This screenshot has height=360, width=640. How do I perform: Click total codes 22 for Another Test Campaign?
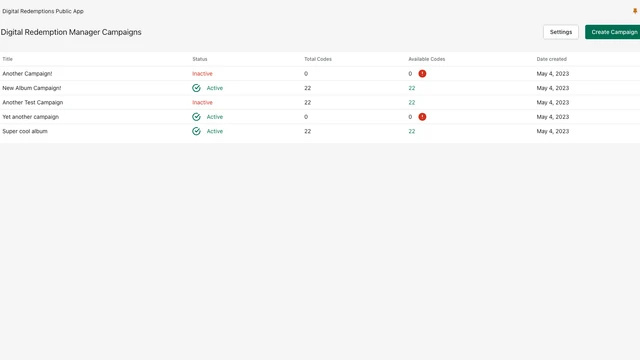click(307, 102)
